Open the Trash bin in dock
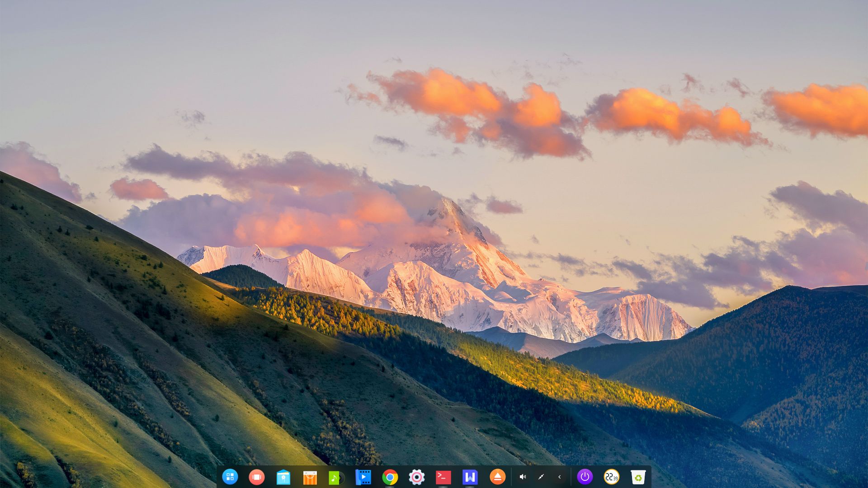Viewport: 868px width, 488px height. click(x=638, y=477)
